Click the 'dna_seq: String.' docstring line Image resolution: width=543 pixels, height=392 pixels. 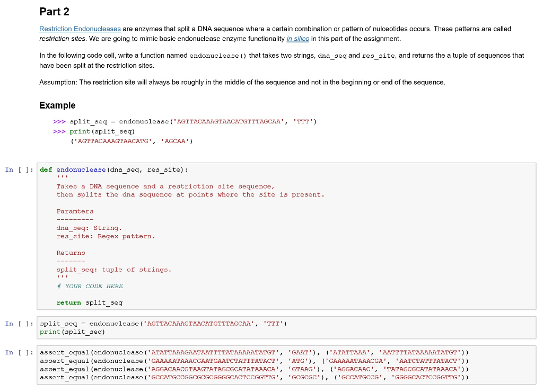89,228
